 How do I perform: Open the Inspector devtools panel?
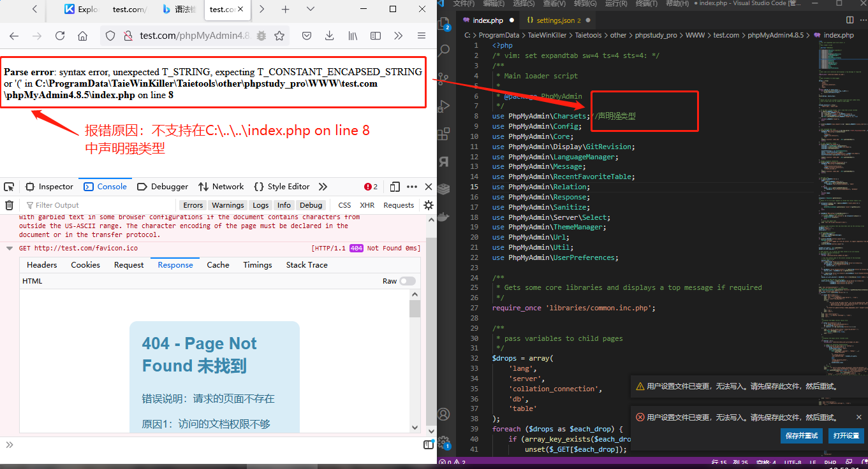(x=49, y=187)
